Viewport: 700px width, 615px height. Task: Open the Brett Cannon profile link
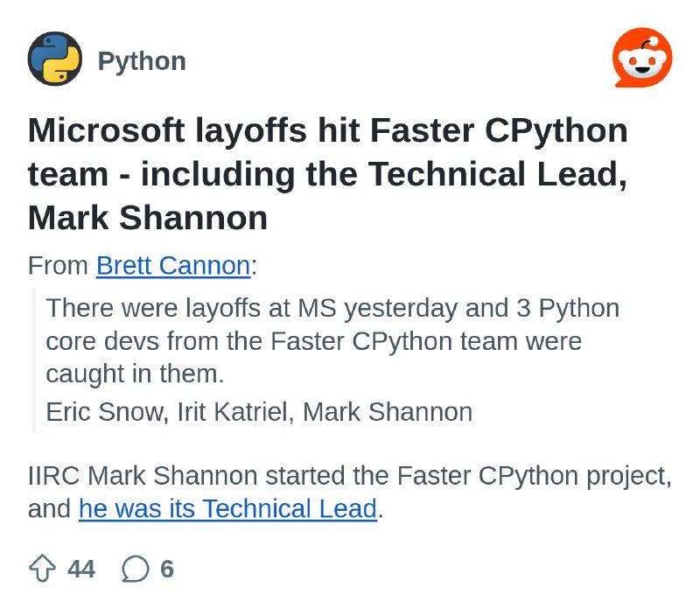click(x=172, y=265)
